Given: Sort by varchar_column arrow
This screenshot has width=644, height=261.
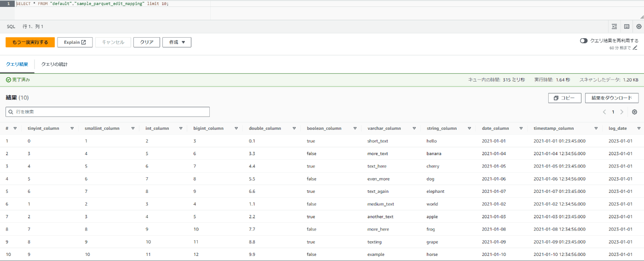Looking at the screenshot, I should pos(414,128).
